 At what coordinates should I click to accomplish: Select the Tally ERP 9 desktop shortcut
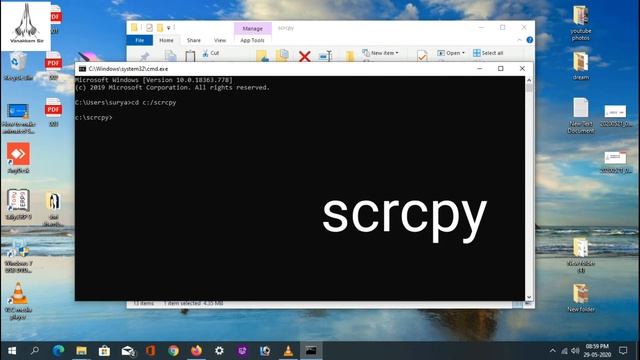pos(18,204)
